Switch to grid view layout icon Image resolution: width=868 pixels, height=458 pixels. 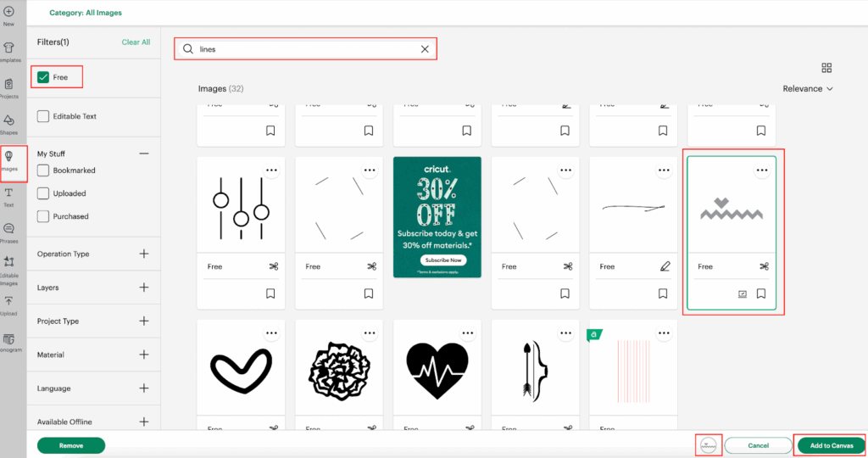[x=826, y=68]
